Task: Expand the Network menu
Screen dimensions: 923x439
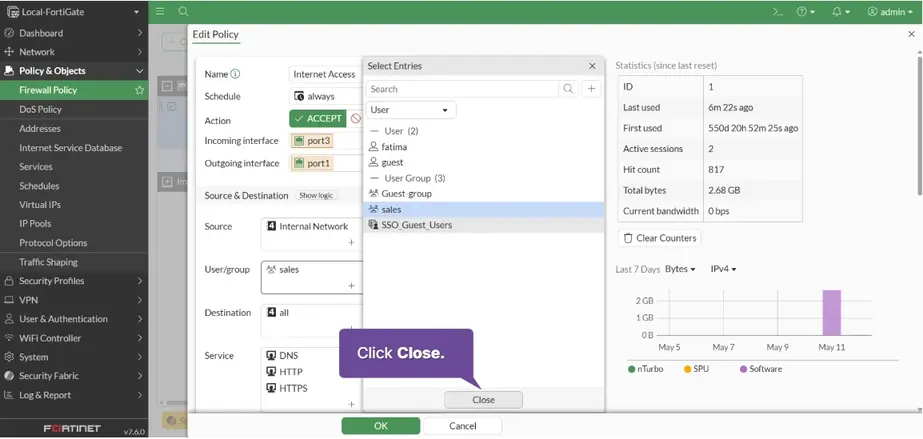Action: 74,52
